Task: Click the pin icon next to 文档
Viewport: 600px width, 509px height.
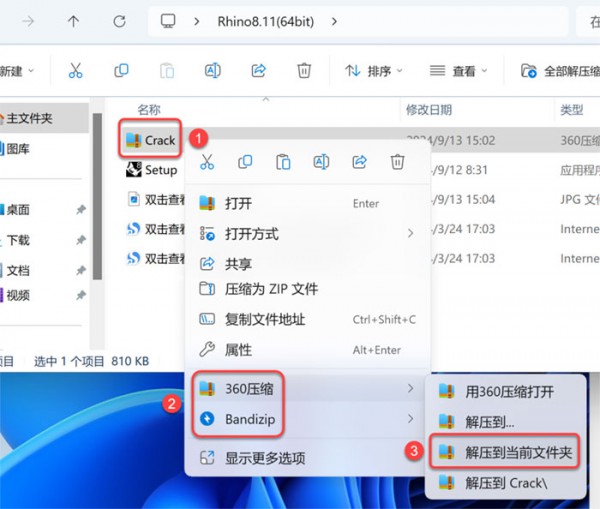Action: point(81,271)
